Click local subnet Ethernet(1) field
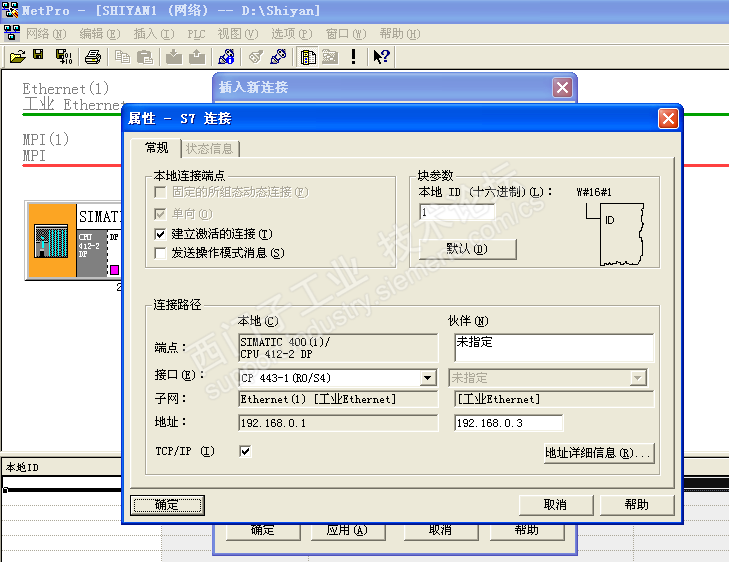The image size is (729, 562). [x=338, y=399]
